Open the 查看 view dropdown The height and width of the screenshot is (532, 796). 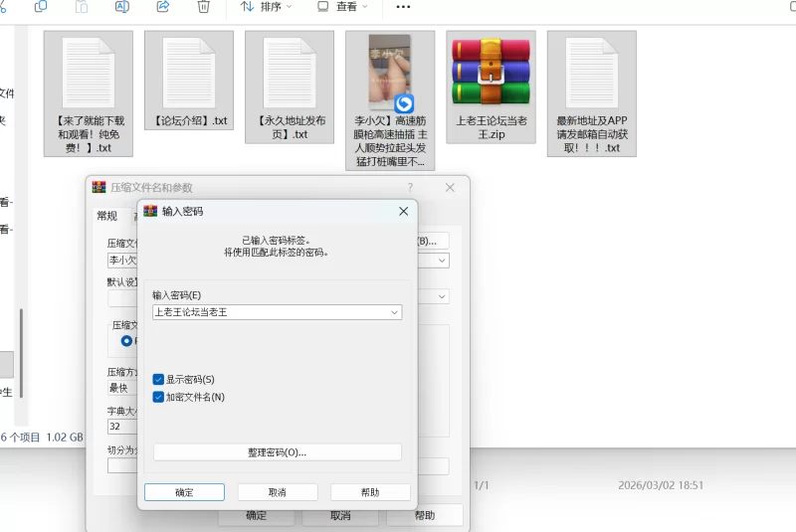pyautogui.click(x=343, y=6)
